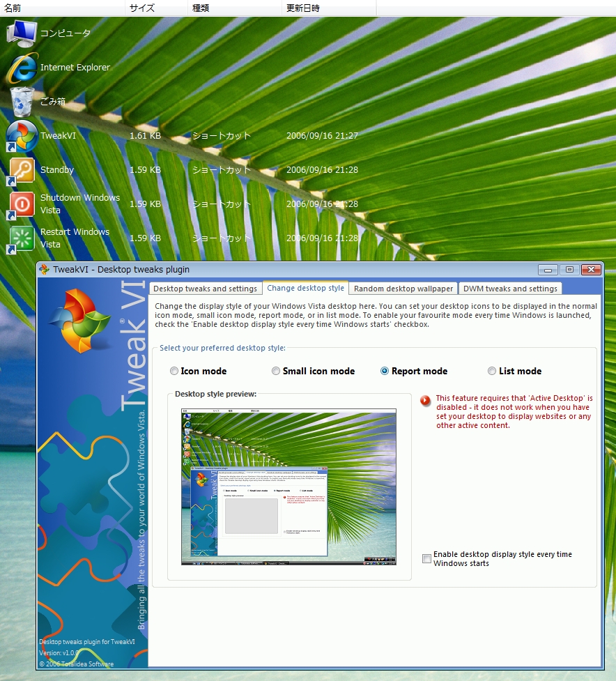Click the TweakVI title bar app icon
Viewport: 616px width, 681px height.
coord(44,269)
